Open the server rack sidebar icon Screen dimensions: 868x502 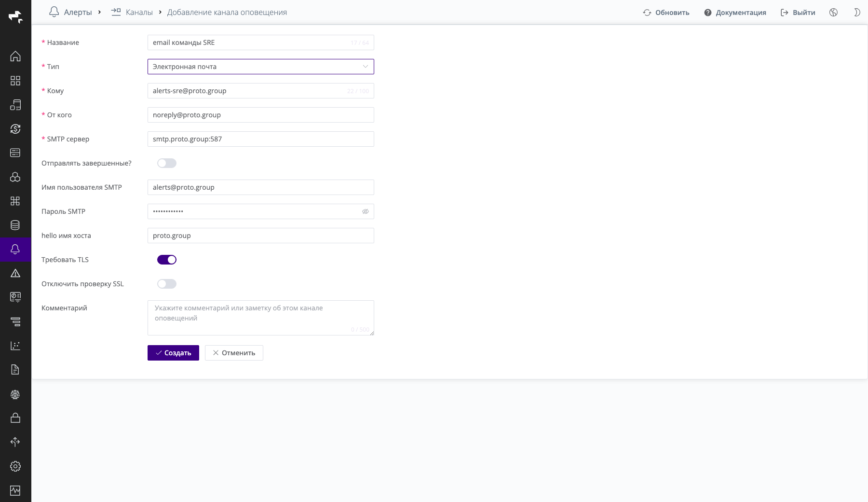tap(15, 153)
